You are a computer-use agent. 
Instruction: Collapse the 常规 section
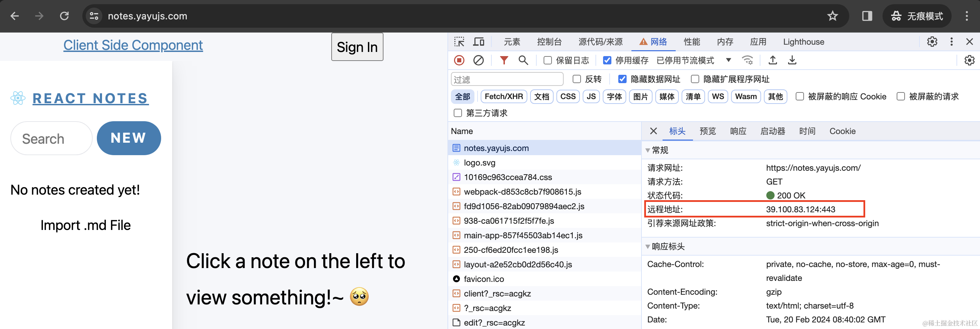pyautogui.click(x=648, y=150)
